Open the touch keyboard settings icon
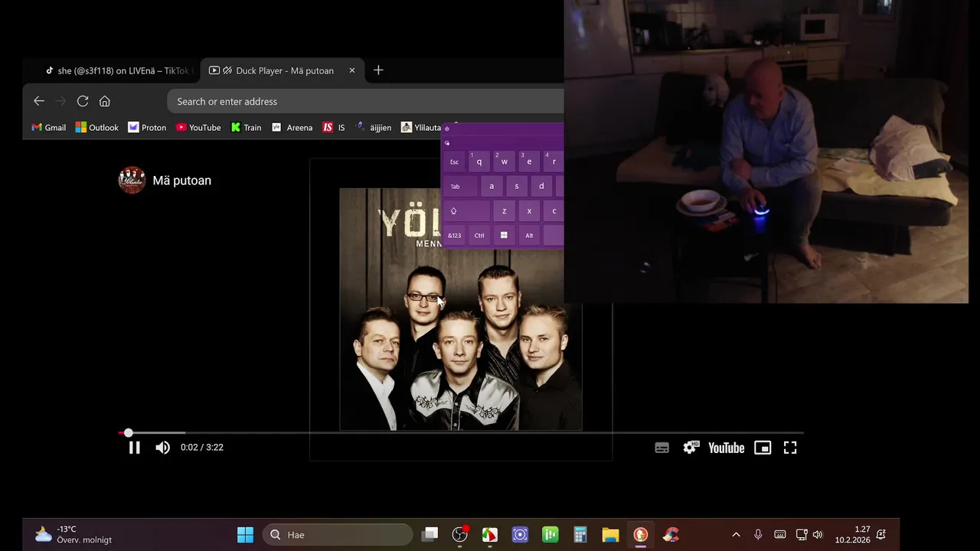 (x=447, y=129)
